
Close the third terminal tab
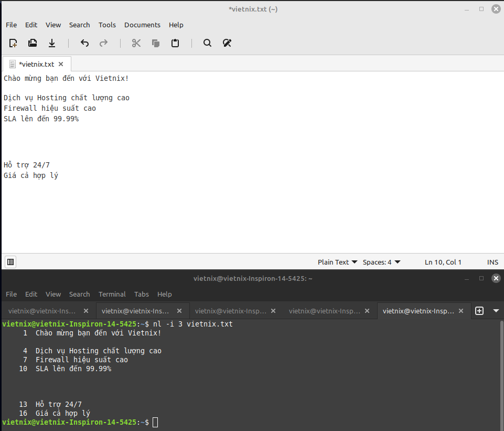pos(273,311)
